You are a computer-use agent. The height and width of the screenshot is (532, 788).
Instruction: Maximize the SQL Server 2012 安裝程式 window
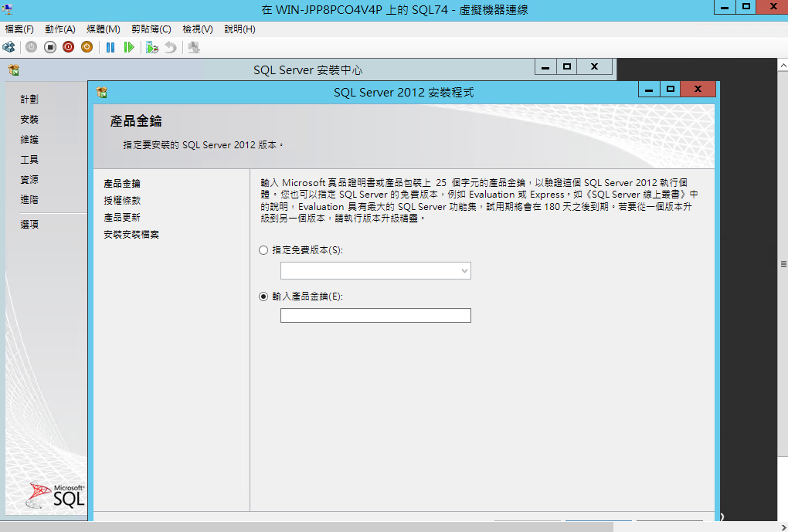(x=670, y=90)
